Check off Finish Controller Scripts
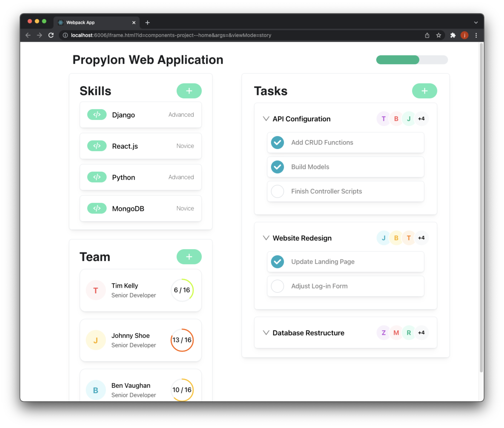 point(277,191)
